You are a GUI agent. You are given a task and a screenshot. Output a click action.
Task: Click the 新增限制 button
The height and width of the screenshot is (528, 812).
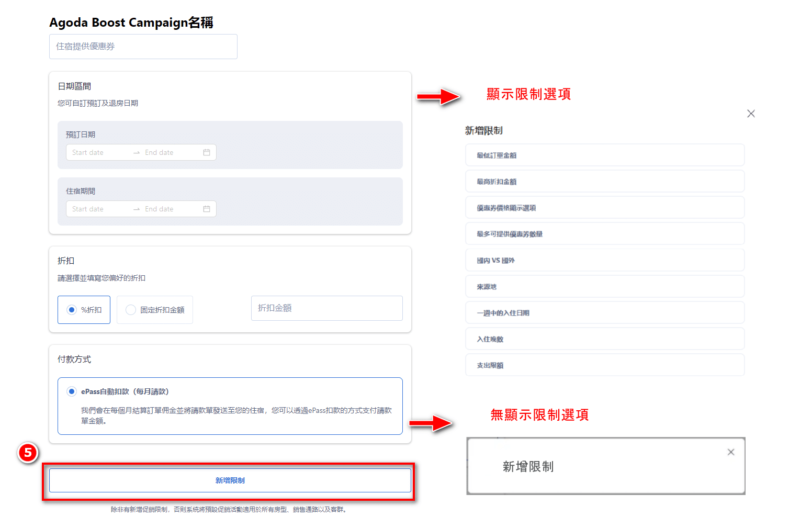pos(230,480)
